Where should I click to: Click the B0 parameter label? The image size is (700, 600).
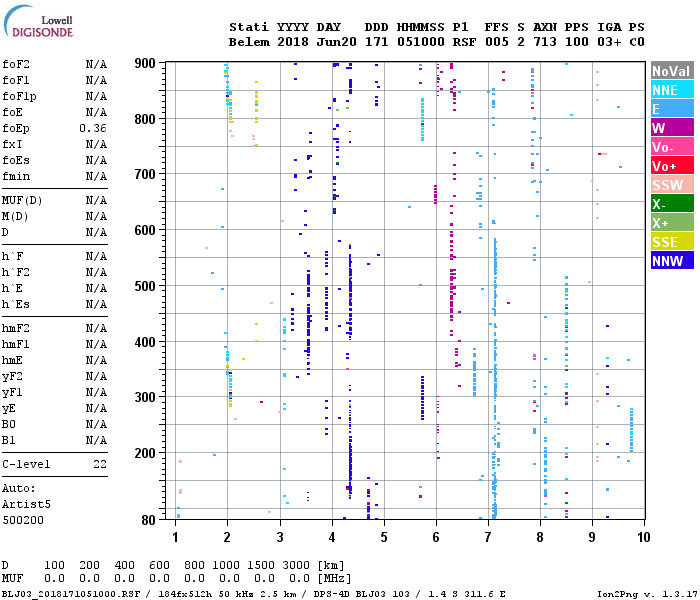[8, 425]
